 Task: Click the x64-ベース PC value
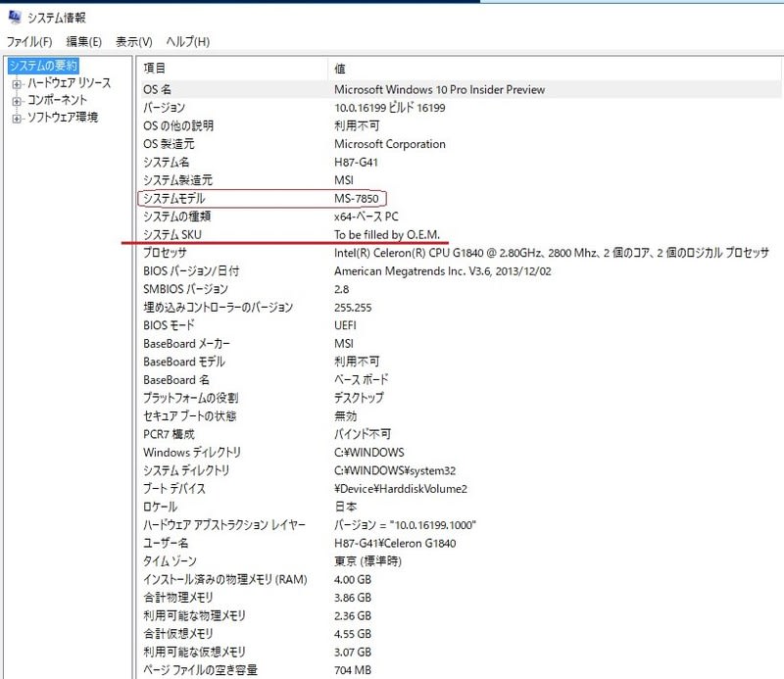[366, 217]
